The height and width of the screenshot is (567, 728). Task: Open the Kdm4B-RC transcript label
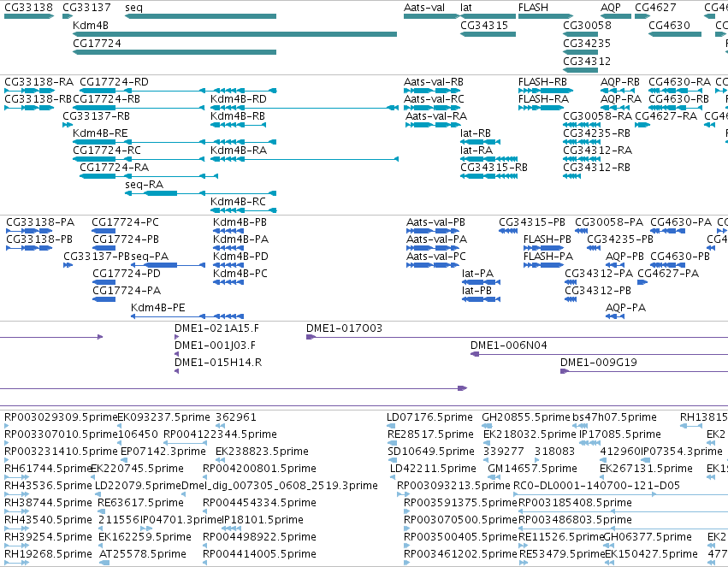[x=238, y=201]
